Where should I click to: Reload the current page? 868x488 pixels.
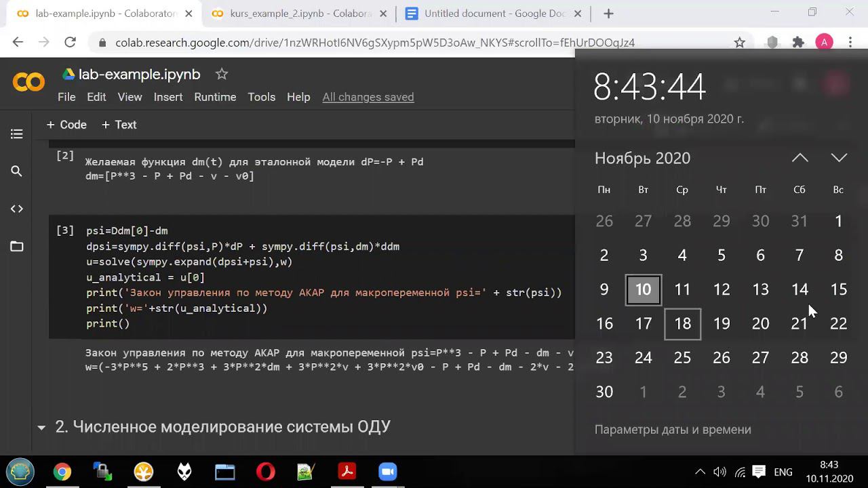[x=70, y=42]
